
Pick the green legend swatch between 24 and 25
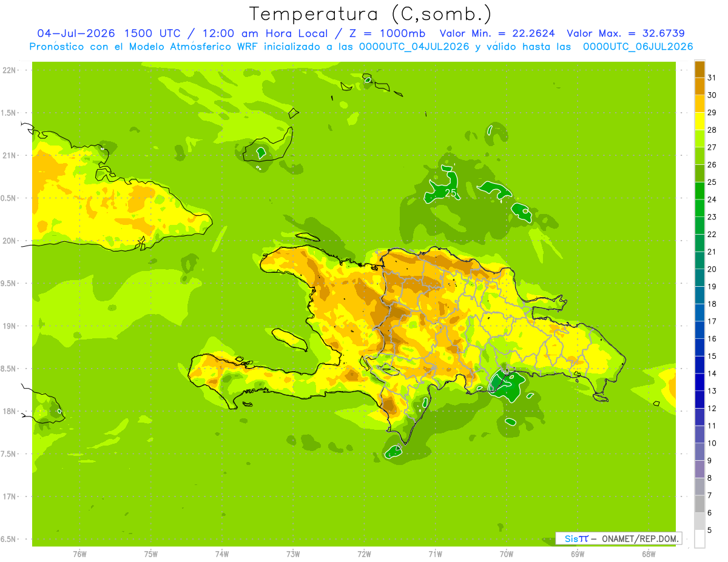[699, 191]
